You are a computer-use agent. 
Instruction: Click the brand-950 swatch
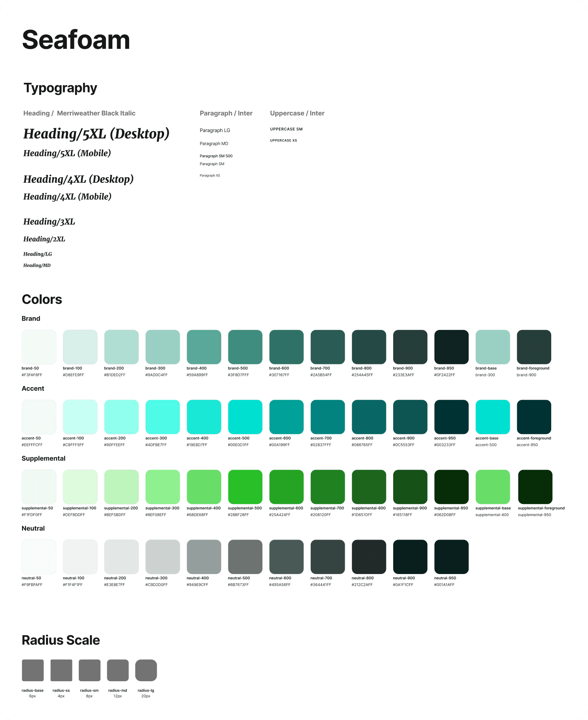pyautogui.click(x=452, y=347)
